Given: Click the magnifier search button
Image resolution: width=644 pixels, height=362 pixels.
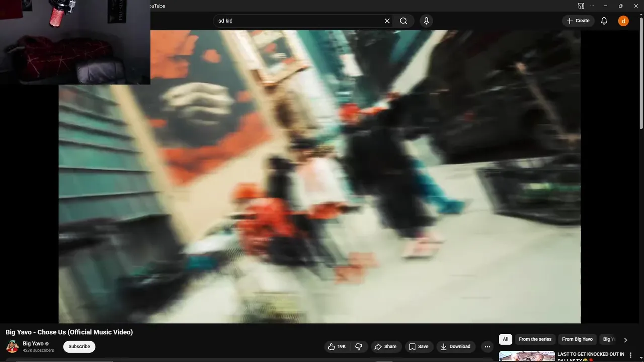Looking at the screenshot, I should [404, 21].
